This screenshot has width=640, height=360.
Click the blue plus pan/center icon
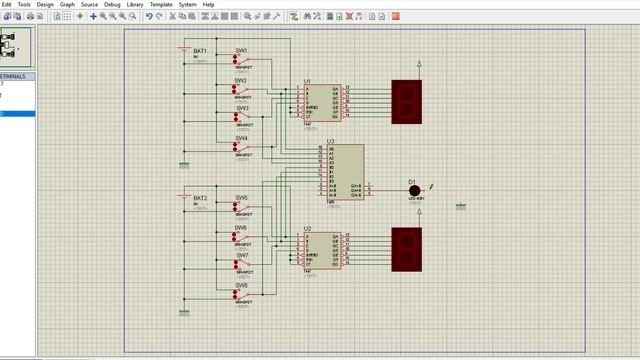[x=93, y=16]
